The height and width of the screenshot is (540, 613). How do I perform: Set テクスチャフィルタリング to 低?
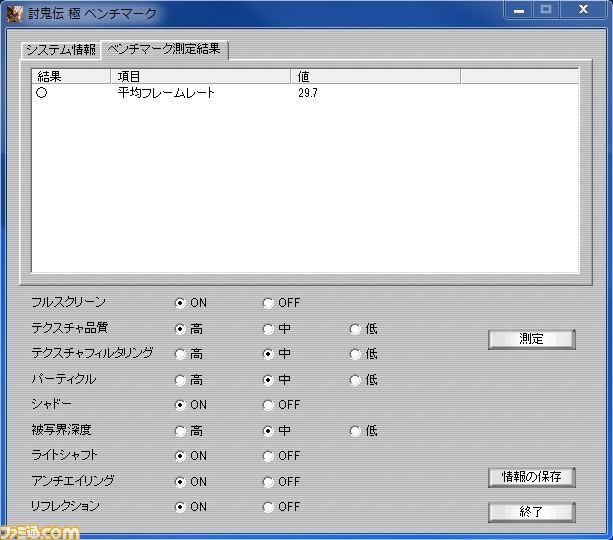coord(355,354)
